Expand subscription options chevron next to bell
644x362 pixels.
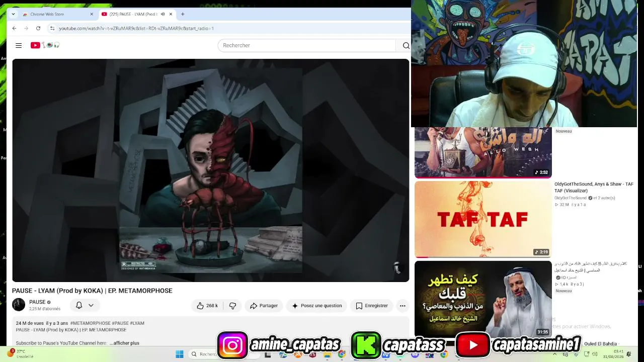coord(91,305)
